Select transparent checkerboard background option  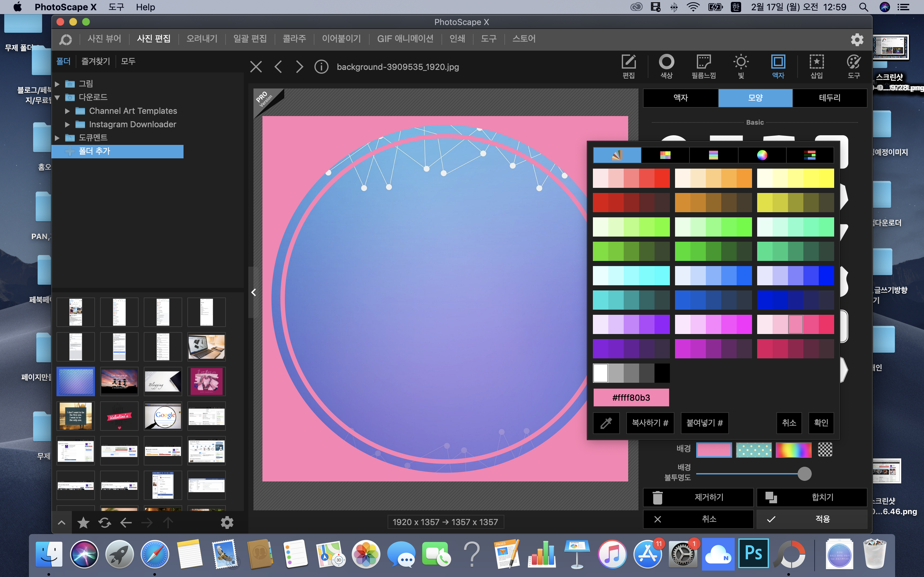(x=825, y=449)
